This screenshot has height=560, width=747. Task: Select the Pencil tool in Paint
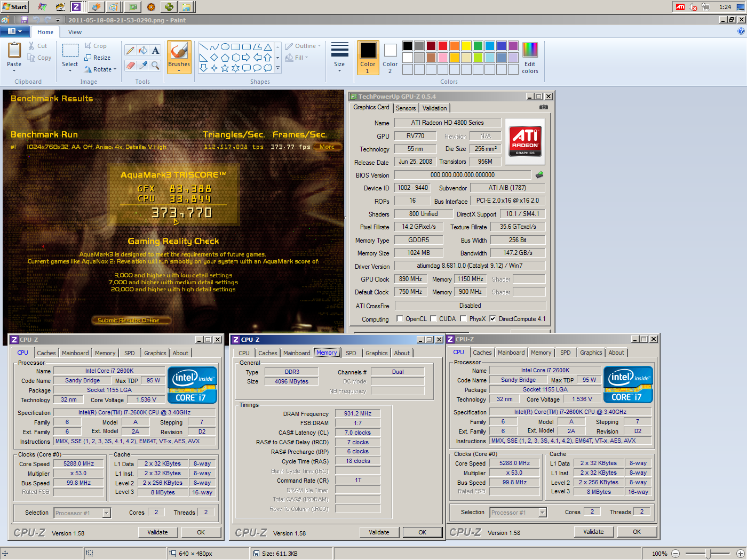(130, 51)
